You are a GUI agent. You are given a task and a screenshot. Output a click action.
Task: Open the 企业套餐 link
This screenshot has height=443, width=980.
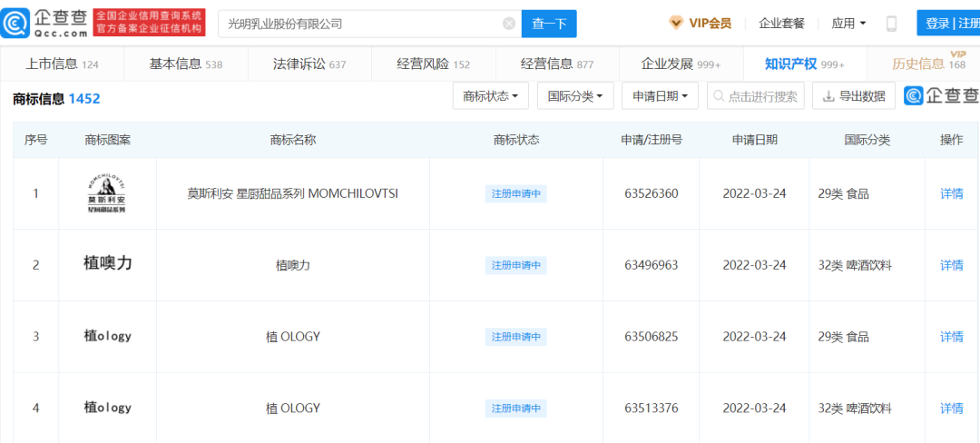[781, 24]
